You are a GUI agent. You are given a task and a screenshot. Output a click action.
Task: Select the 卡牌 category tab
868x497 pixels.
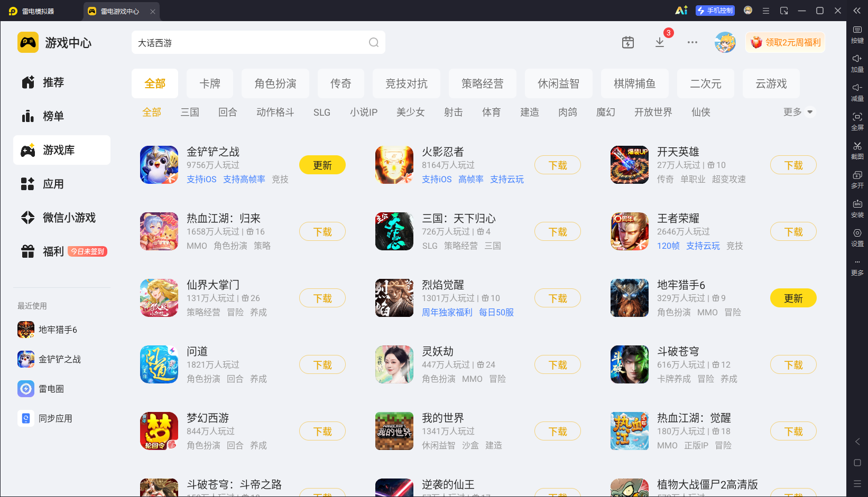[210, 83]
